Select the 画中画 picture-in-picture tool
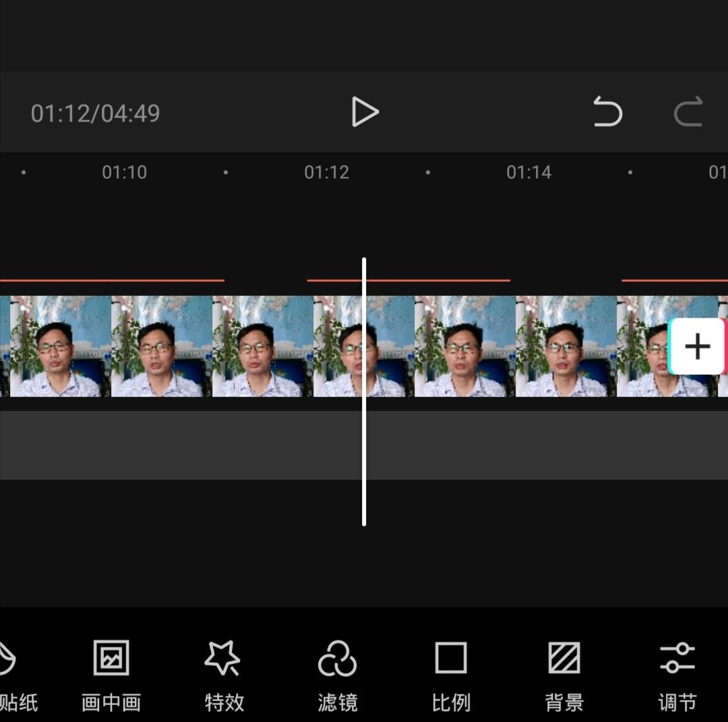The image size is (728, 722). [110, 674]
